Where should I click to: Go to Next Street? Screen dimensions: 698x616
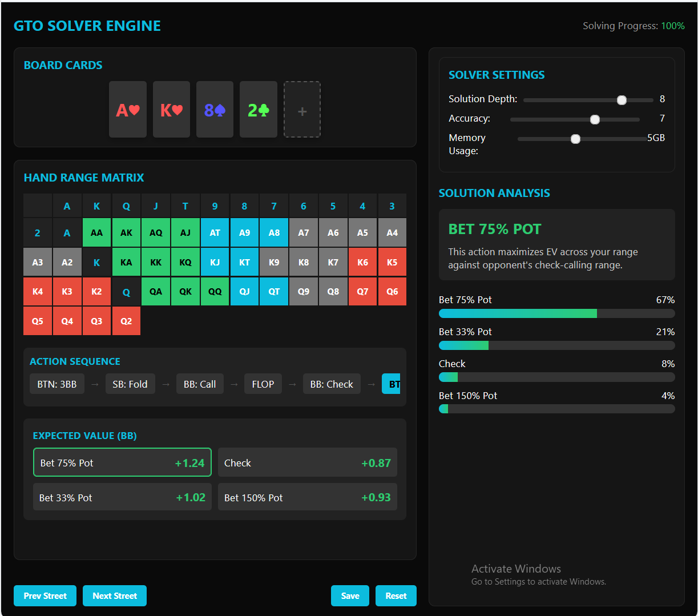115,595
